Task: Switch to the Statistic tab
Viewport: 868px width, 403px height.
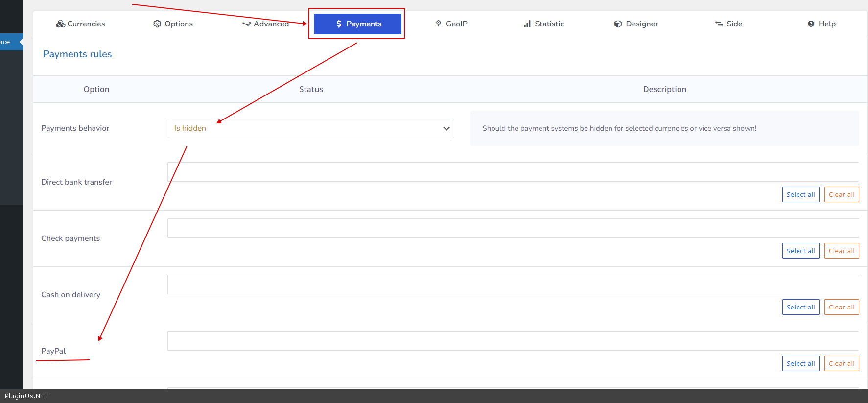Action: [x=549, y=24]
